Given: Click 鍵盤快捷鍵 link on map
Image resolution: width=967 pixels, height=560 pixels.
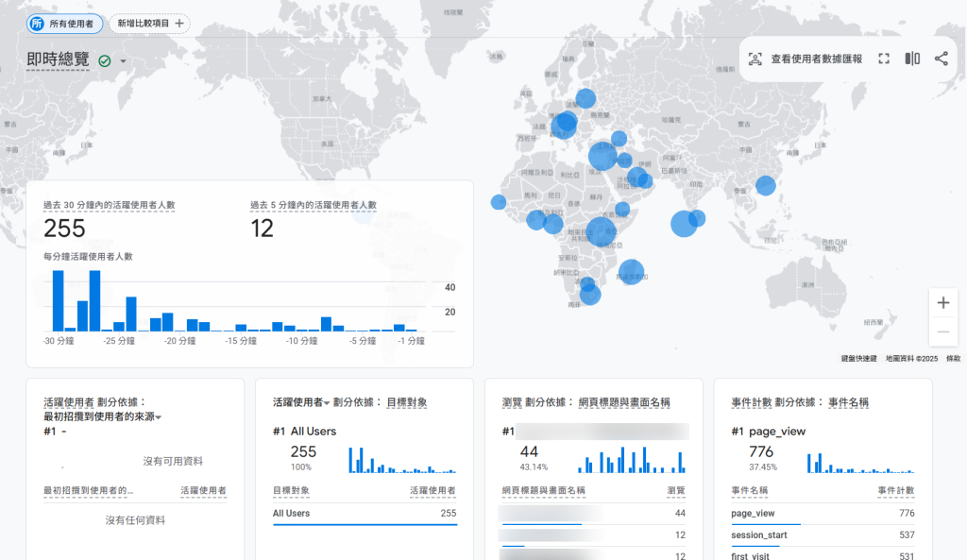Looking at the screenshot, I should tap(858, 359).
